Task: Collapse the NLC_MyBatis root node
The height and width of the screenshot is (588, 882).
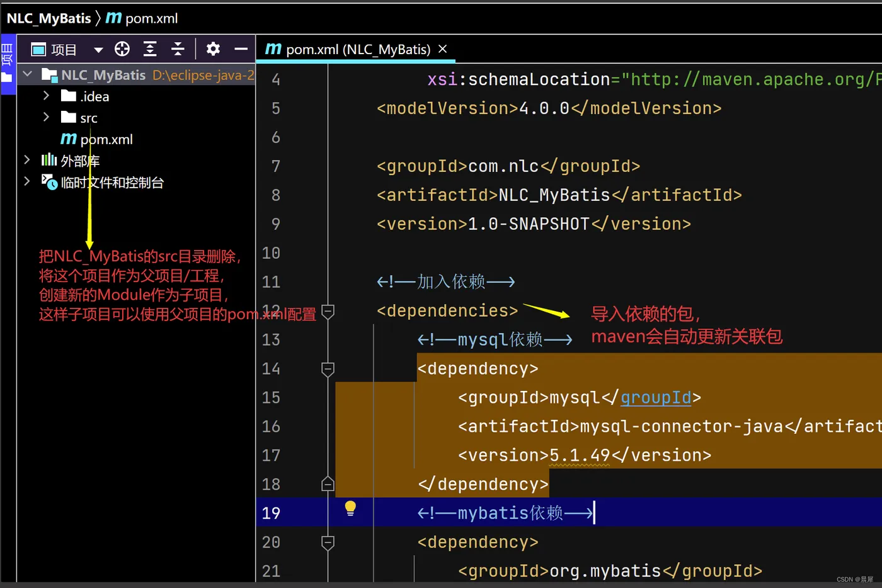Action: [x=28, y=74]
